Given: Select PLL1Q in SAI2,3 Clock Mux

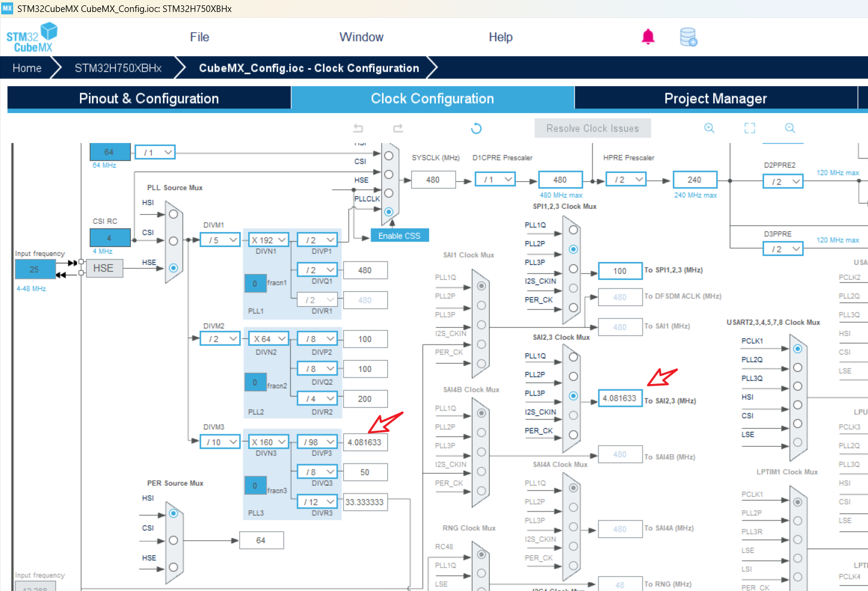Looking at the screenshot, I should click(573, 357).
